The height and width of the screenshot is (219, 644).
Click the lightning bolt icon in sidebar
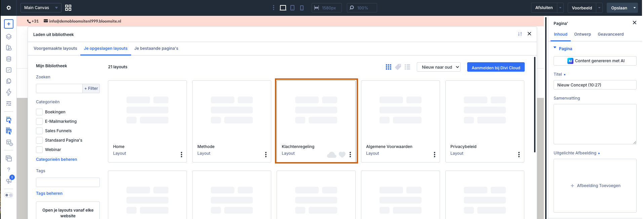click(9, 92)
